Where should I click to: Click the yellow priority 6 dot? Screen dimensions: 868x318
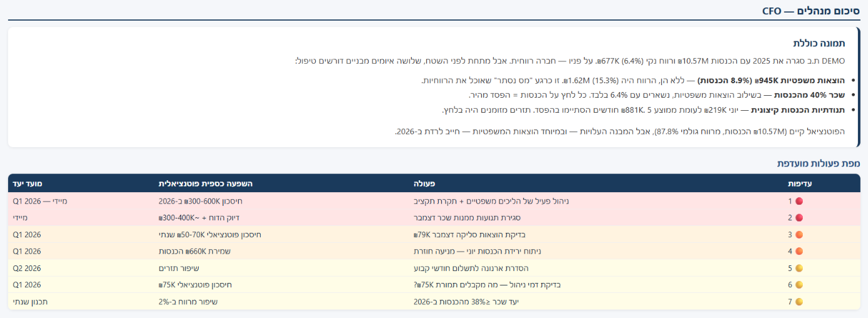799,285
